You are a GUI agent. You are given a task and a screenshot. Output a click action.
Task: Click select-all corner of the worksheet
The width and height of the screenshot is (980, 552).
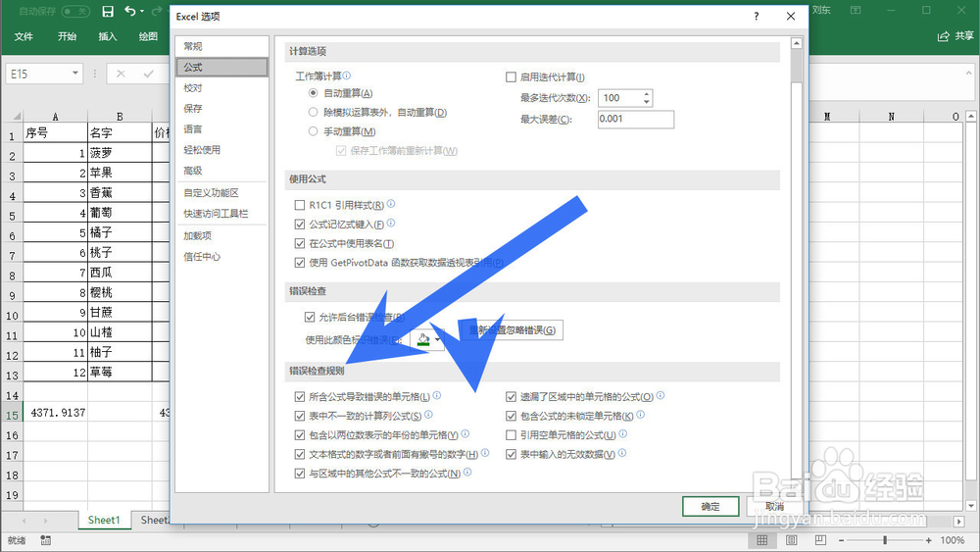(13, 116)
